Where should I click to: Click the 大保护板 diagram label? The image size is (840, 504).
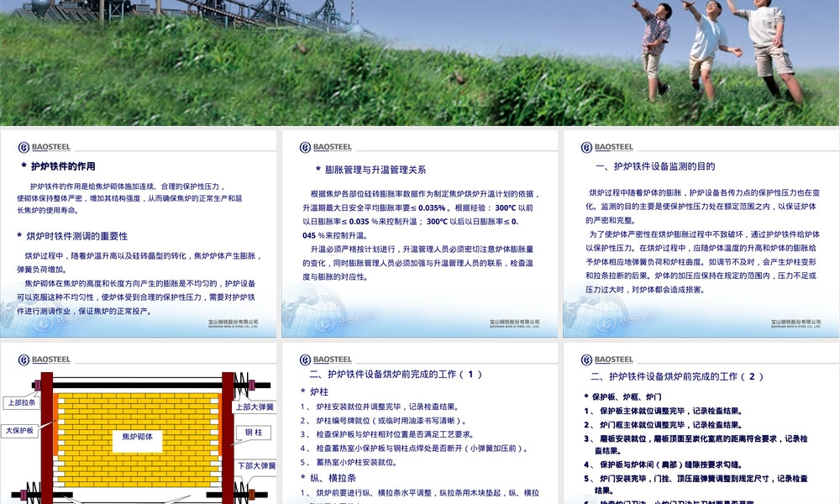pyautogui.click(x=20, y=431)
